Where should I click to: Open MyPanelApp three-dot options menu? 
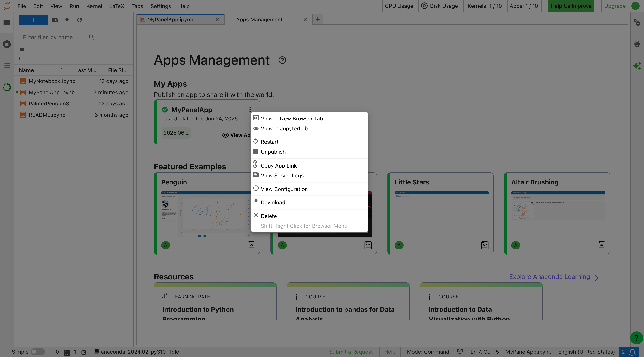tap(250, 110)
